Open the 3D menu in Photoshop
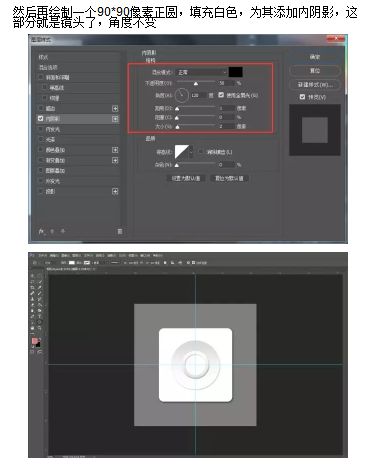371x458 pixels. [x=122, y=255]
